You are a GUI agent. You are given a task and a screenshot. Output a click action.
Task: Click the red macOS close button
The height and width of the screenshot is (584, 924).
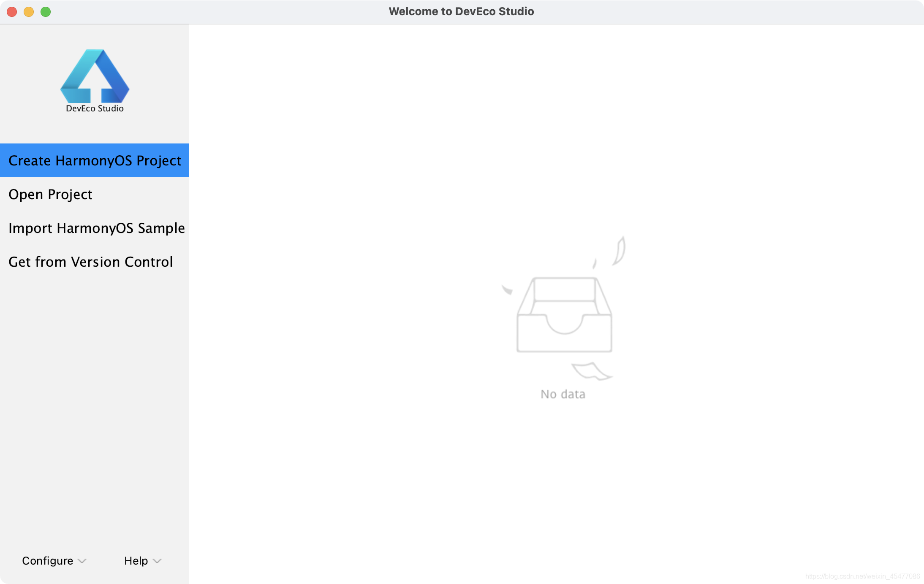(12, 11)
